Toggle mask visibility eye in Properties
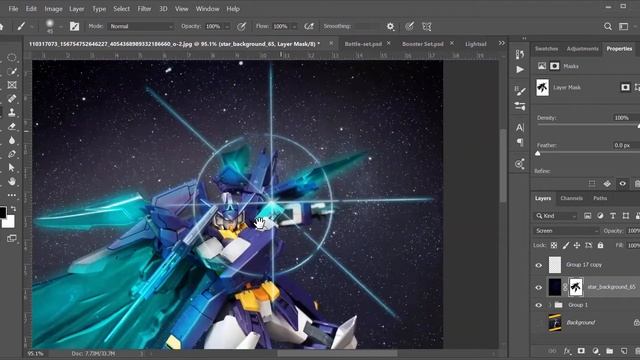This screenshot has height=360, width=640. 622,184
